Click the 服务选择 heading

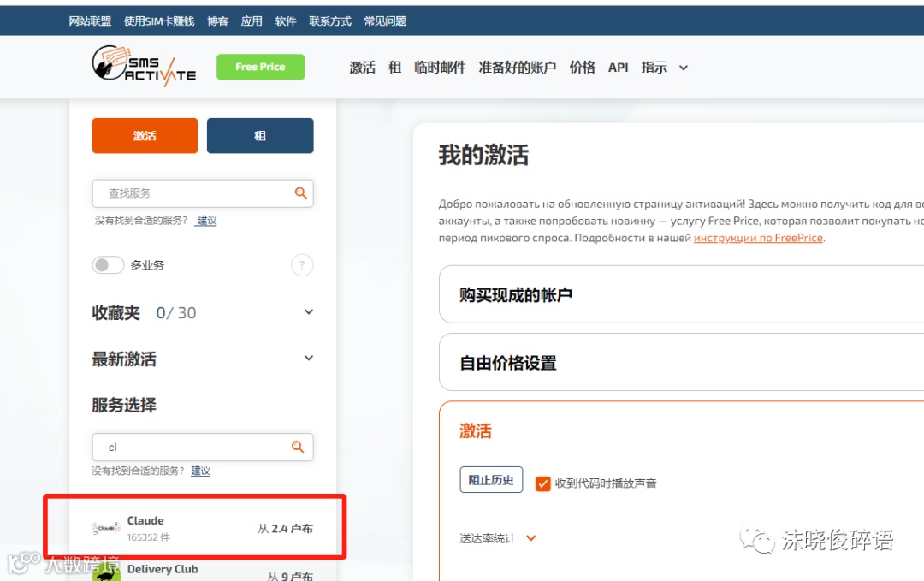point(124,405)
